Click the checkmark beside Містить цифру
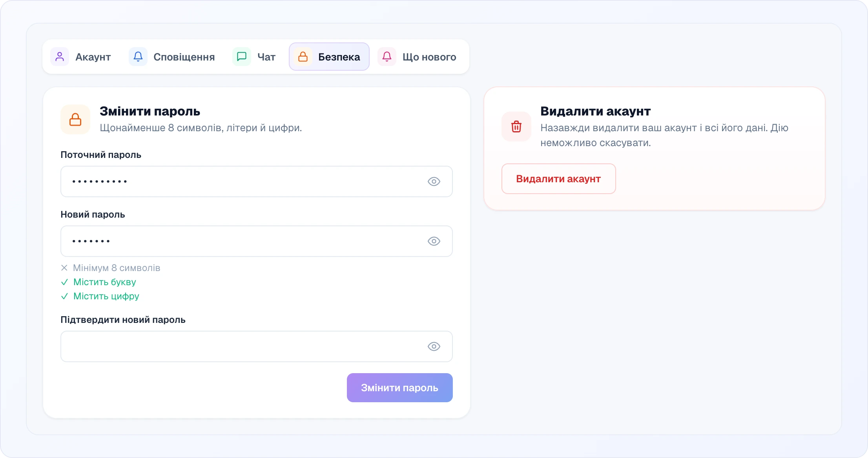The image size is (868, 458). tap(64, 296)
